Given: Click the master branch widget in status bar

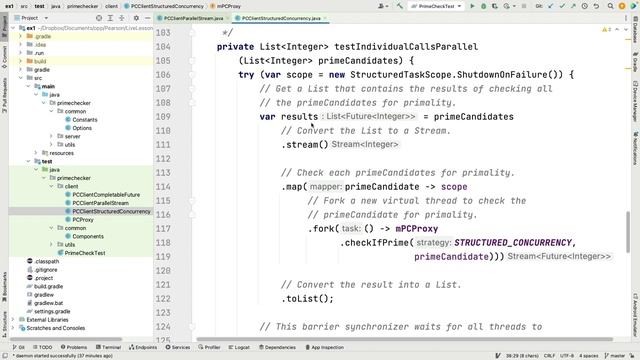Looking at the screenshot, I should pos(615,356).
